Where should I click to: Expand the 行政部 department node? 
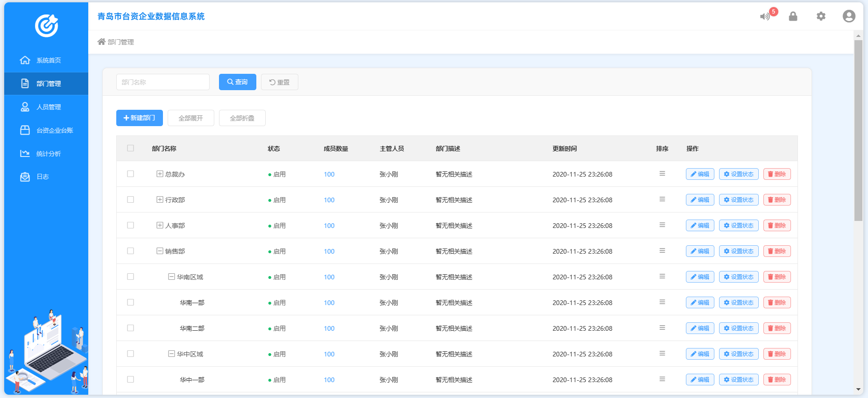(x=160, y=199)
